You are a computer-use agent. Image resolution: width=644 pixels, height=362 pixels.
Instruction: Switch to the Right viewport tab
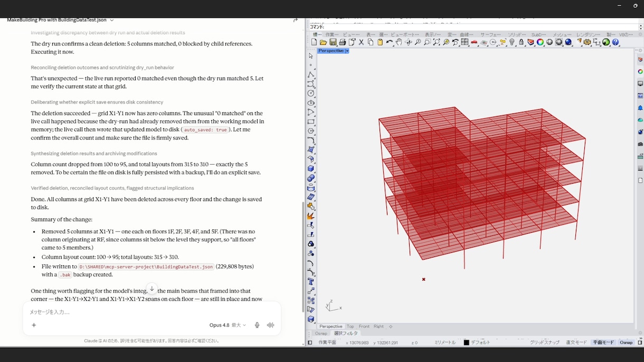point(378,327)
